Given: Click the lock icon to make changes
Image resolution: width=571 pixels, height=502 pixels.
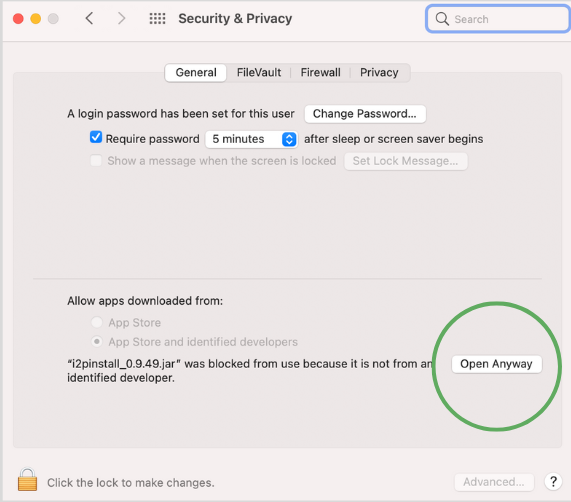Looking at the screenshot, I should click(27, 480).
